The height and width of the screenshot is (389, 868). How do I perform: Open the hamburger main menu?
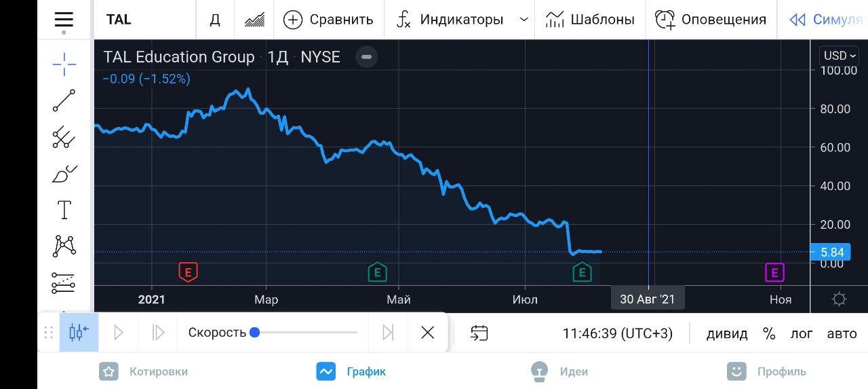[64, 19]
